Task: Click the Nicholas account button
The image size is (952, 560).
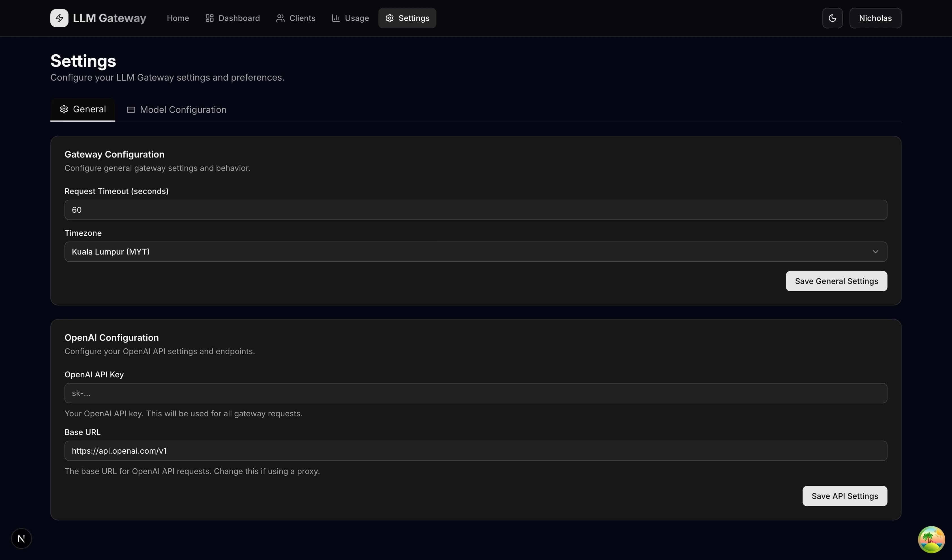Action: [x=875, y=18]
